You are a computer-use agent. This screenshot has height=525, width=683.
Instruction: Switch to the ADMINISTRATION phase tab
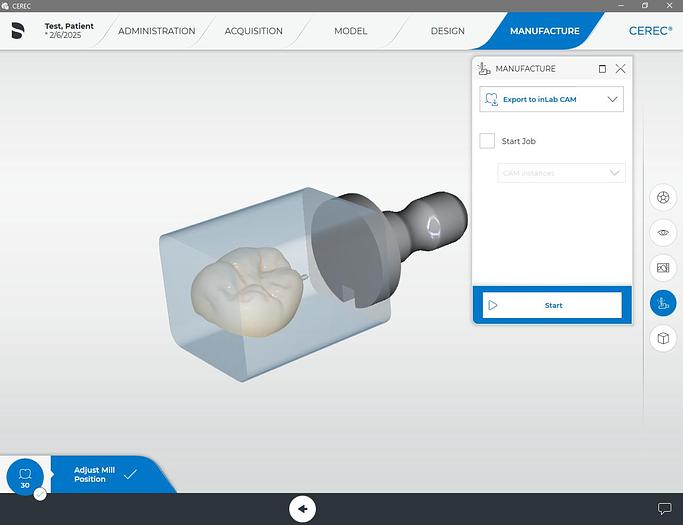point(156,31)
